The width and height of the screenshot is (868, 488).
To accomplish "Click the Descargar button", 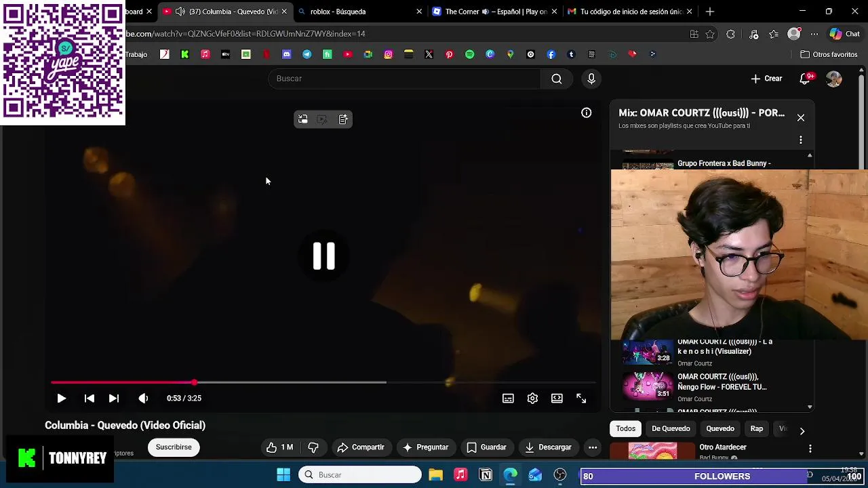I will [x=549, y=447].
